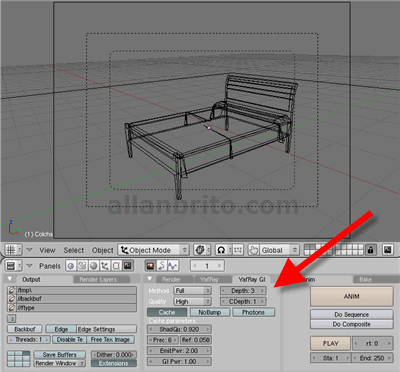Toggle the layer lock icon
The width and height of the screenshot is (400, 372).
click(x=371, y=250)
